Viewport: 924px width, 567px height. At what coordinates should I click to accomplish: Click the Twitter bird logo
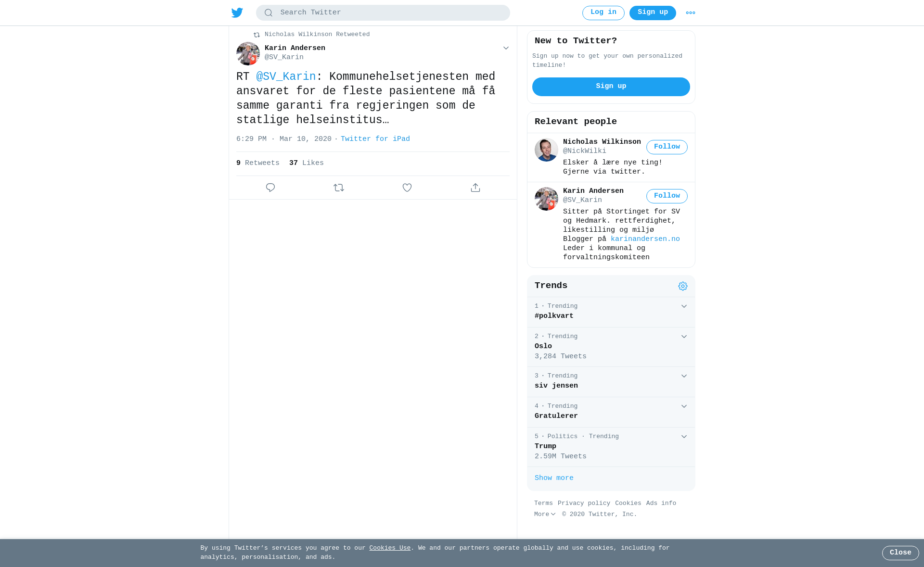pyautogui.click(x=237, y=13)
